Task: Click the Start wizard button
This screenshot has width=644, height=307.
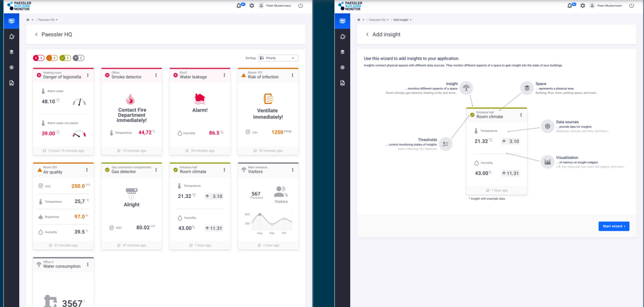Action: [614, 226]
